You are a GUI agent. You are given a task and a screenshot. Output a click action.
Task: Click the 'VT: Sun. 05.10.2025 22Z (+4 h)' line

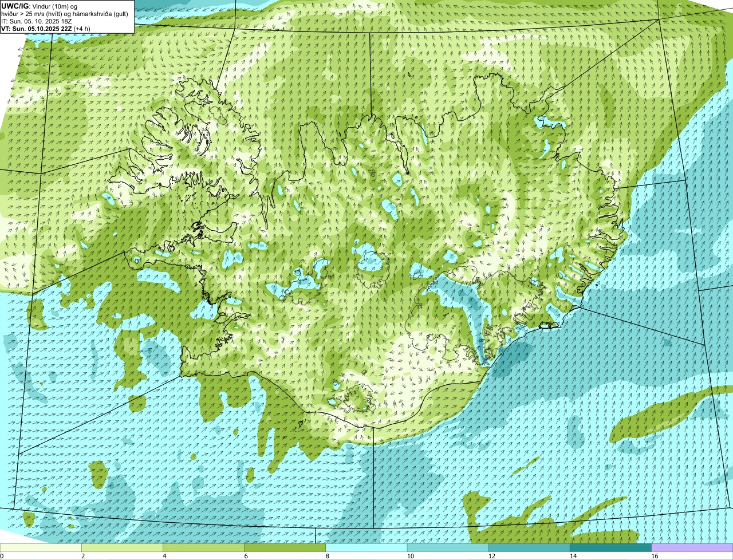[46, 28]
